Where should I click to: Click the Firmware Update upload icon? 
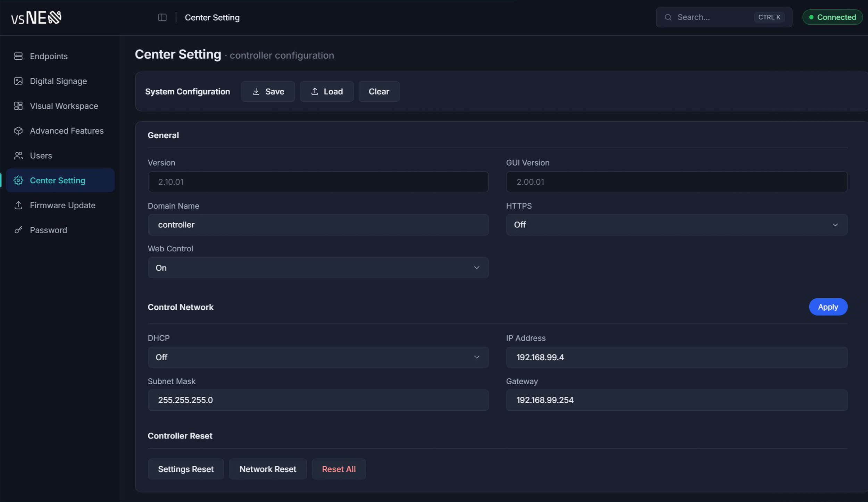18,205
